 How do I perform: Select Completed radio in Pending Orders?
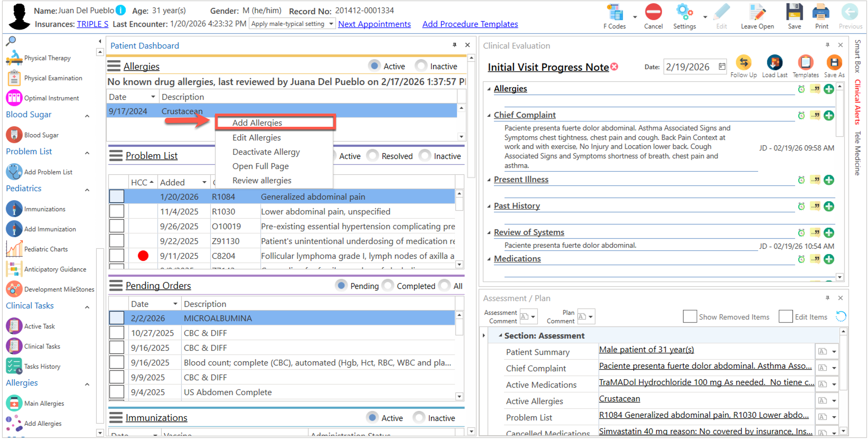tap(388, 286)
